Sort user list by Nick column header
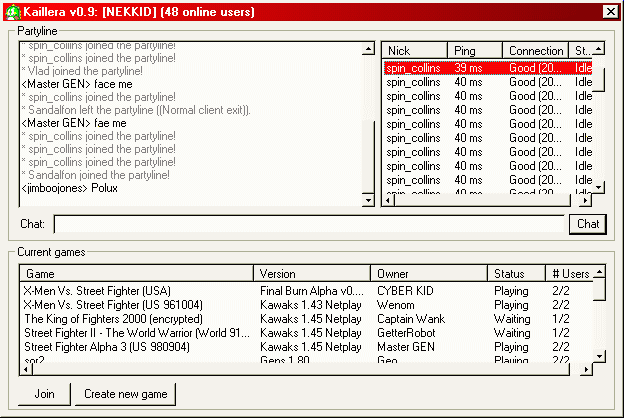The image size is (624, 418). 414,51
